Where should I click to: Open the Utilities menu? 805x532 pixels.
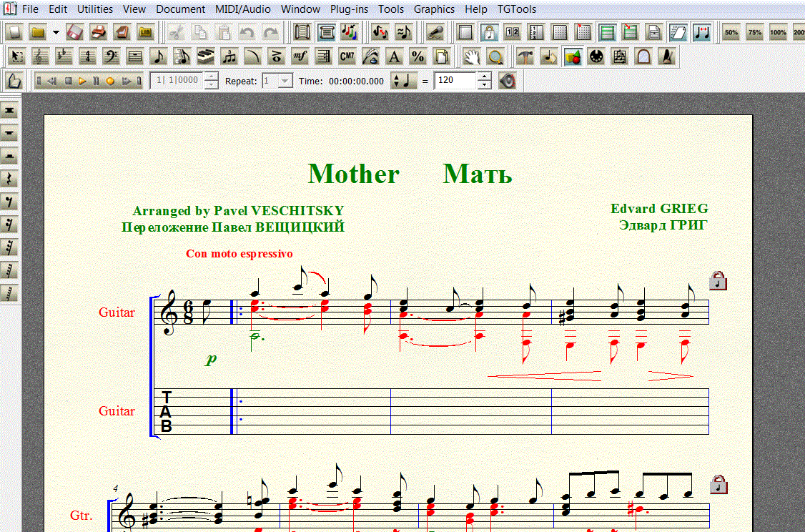click(x=95, y=9)
